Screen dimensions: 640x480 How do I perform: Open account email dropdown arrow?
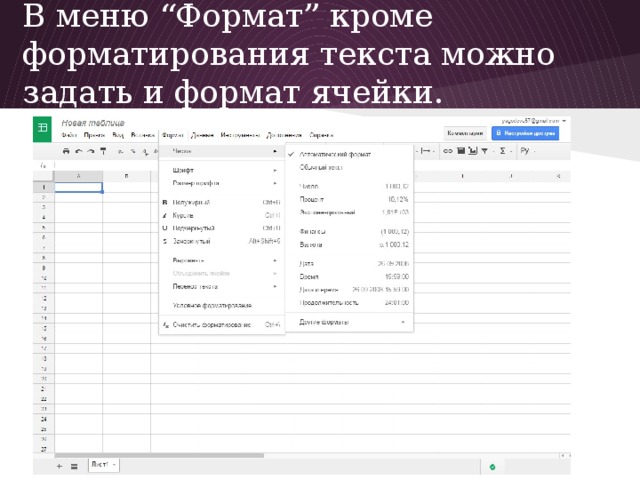(564, 121)
